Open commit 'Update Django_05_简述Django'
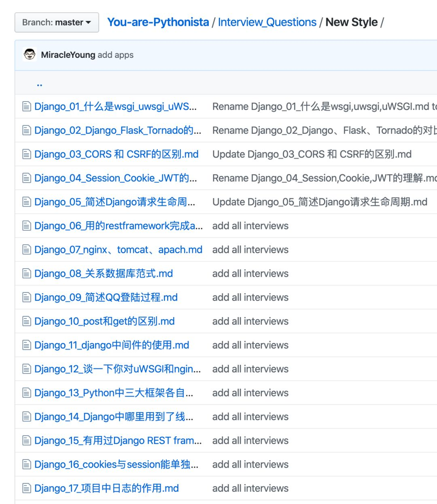The width and height of the screenshot is (437, 504). (320, 202)
